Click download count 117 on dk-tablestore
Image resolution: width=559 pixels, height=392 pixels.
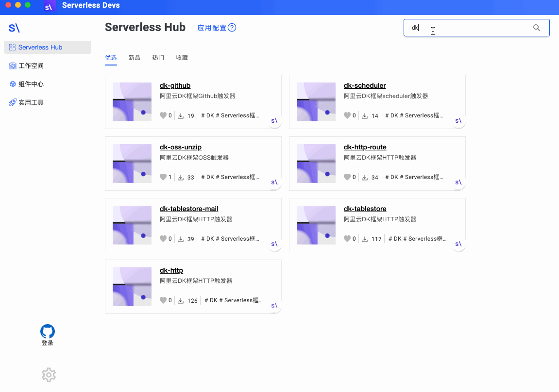pos(376,239)
